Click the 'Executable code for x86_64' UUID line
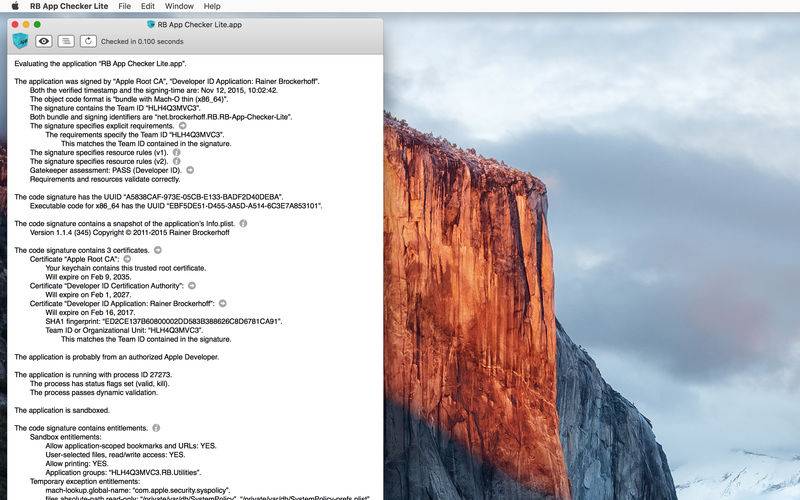Viewport: 800px width, 500px height. pos(176,206)
